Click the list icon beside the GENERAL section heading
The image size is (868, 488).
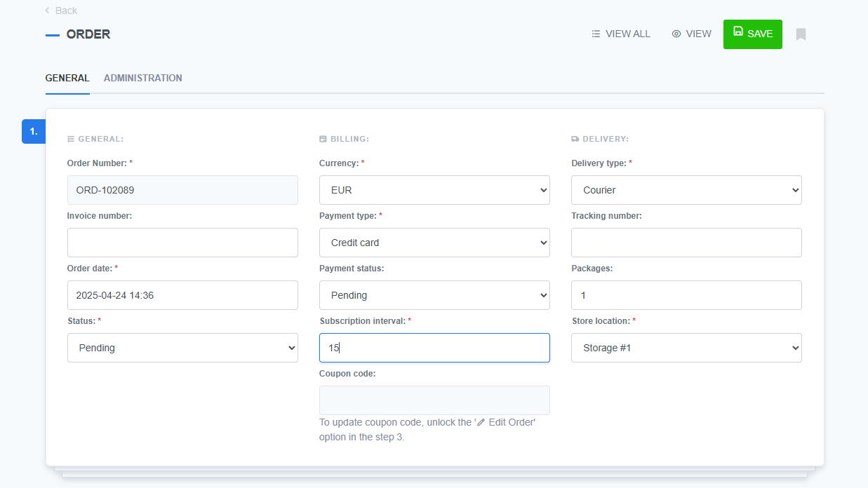click(x=70, y=138)
